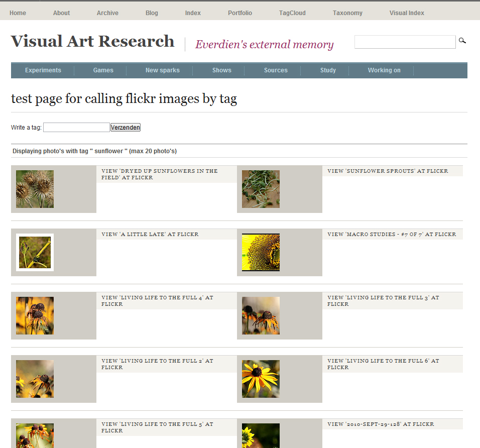View 'Dryed up sunflowers in the field' link
The image size is (480, 448).
coord(160,174)
